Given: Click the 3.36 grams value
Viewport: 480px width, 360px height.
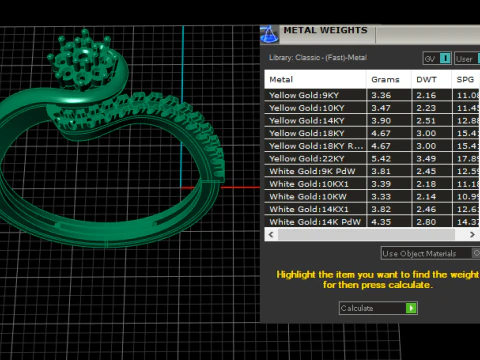Looking at the screenshot, I should pyautogui.click(x=381, y=95).
